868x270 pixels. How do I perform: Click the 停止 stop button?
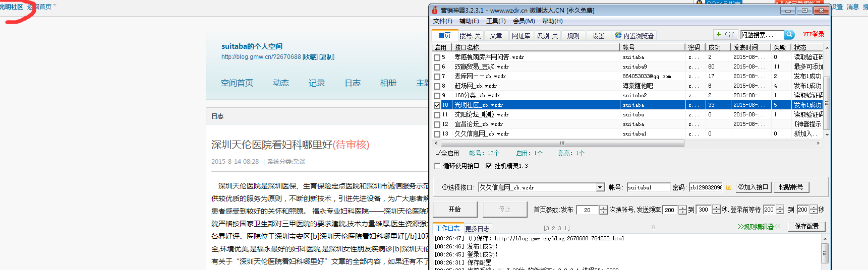click(x=504, y=210)
